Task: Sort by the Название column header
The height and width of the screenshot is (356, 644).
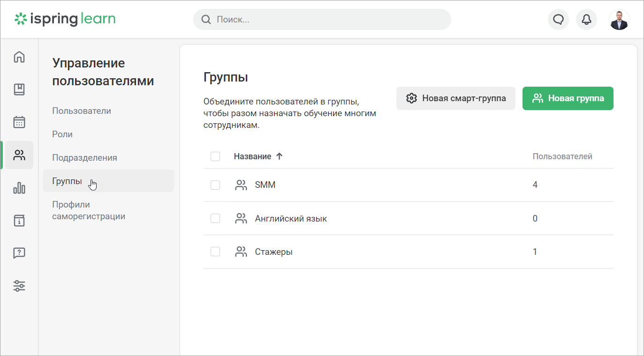Action: pos(252,156)
